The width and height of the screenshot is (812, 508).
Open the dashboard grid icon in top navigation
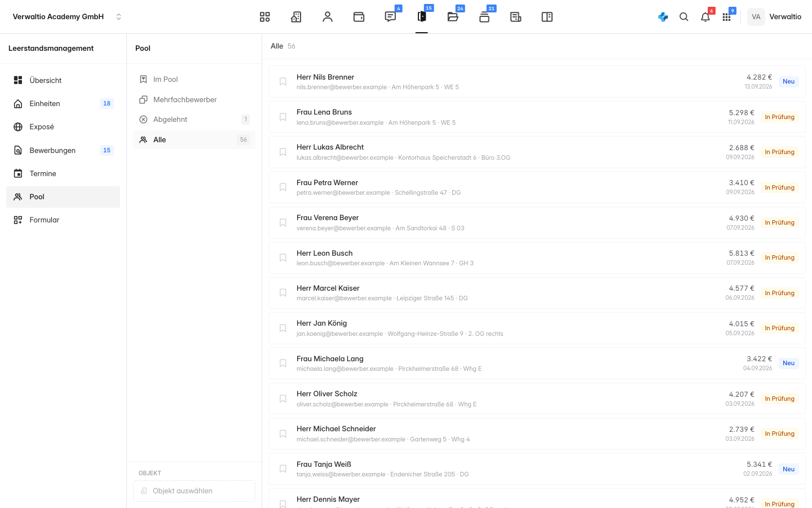click(264, 17)
